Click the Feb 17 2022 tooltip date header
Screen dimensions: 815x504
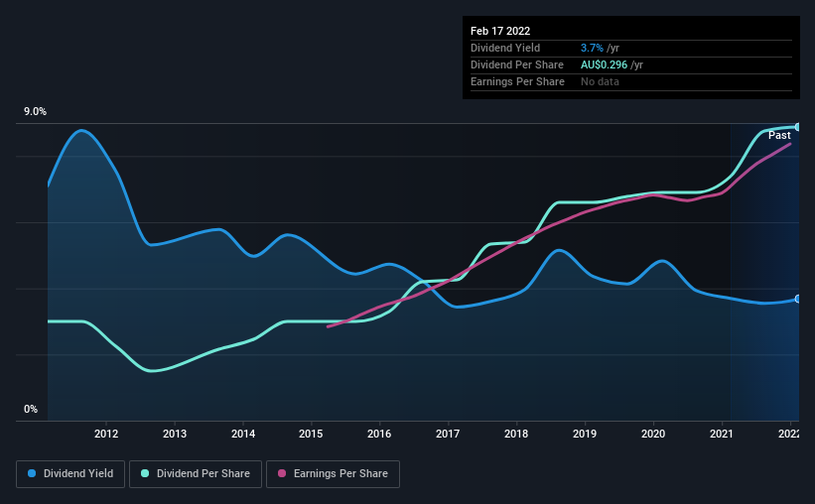[500, 31]
